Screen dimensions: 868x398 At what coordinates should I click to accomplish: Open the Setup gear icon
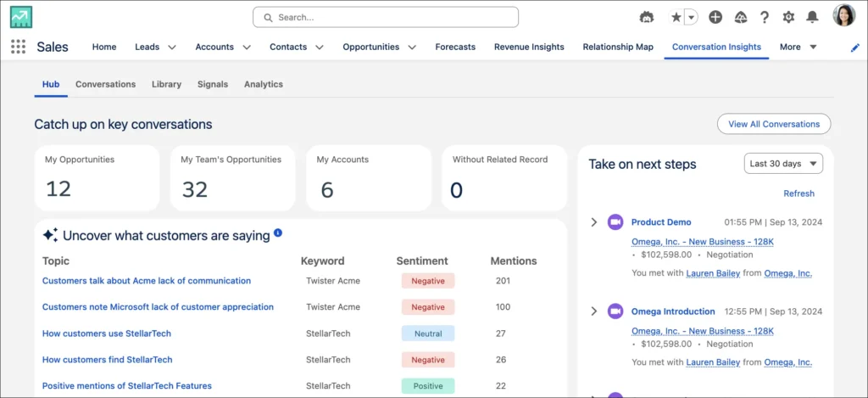788,17
